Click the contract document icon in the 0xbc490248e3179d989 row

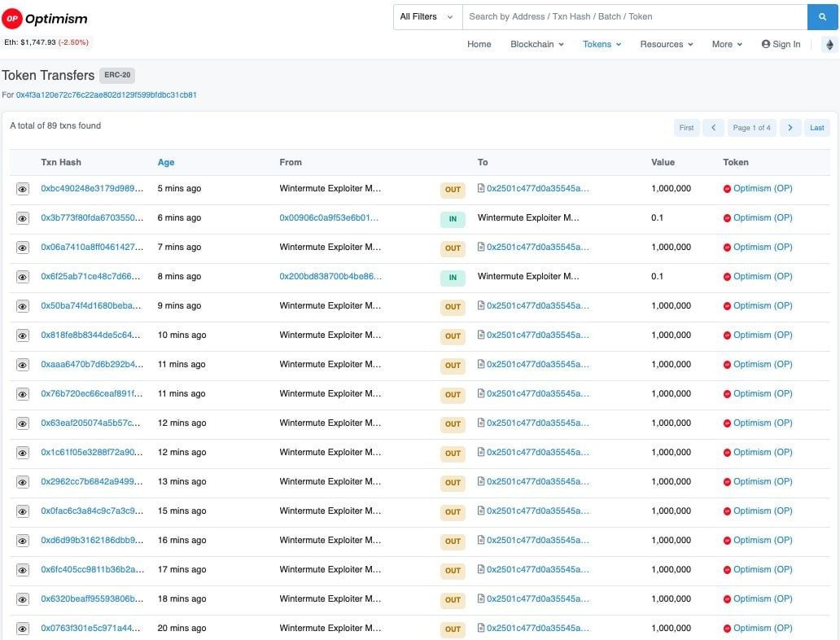click(x=481, y=188)
